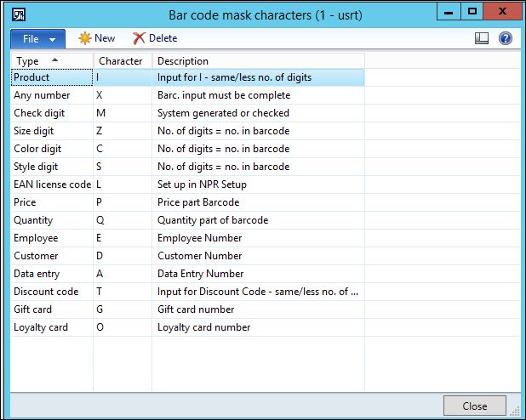This screenshot has height=420, width=526.
Task: Click character cell P for Price
Action: (123, 202)
